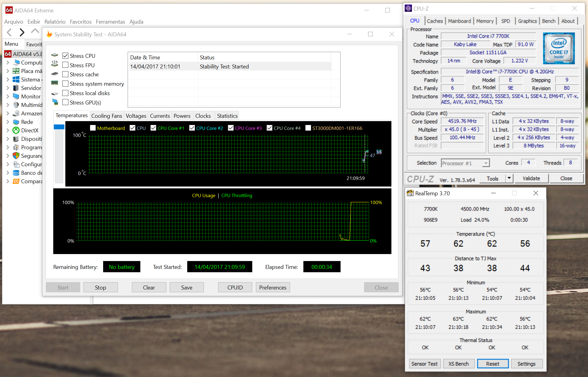Image resolution: width=588 pixels, height=377 pixels.
Task: Click the Monitor tree icon
Action: coord(16,96)
